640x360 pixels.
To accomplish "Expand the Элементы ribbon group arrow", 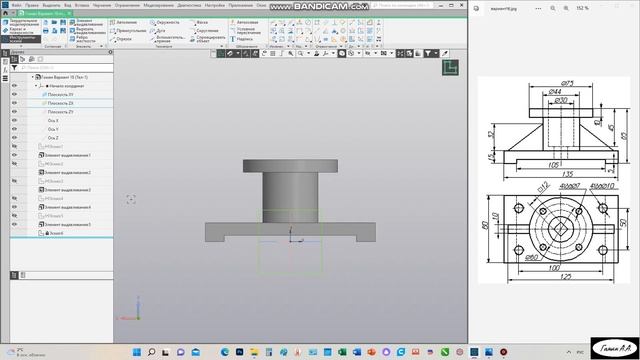I will 101,46.
